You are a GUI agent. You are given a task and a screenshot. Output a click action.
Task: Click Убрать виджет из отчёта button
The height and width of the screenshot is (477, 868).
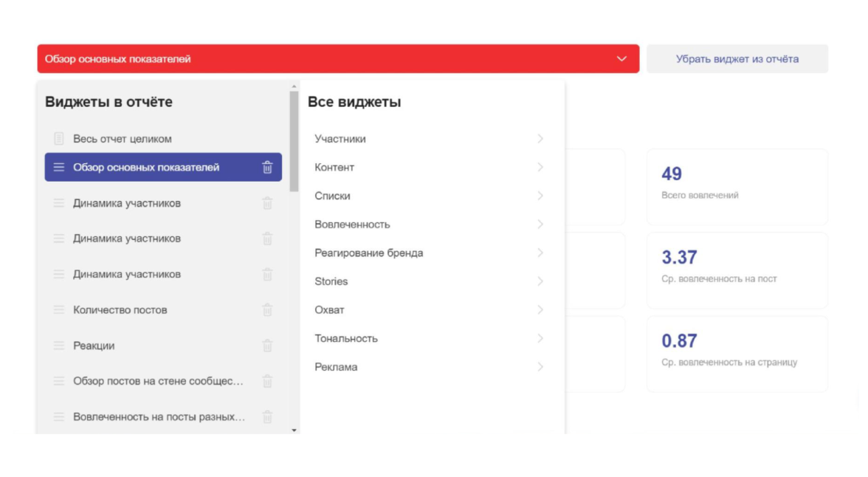[737, 59]
